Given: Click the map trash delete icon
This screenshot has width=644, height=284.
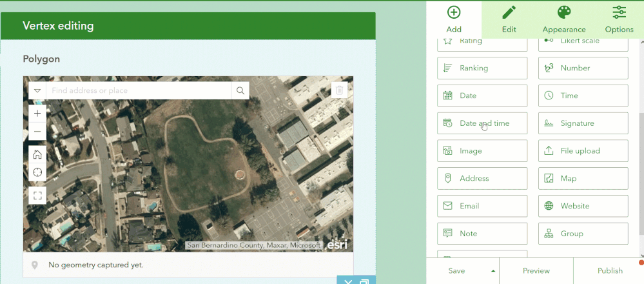Looking at the screenshot, I should [x=339, y=90].
